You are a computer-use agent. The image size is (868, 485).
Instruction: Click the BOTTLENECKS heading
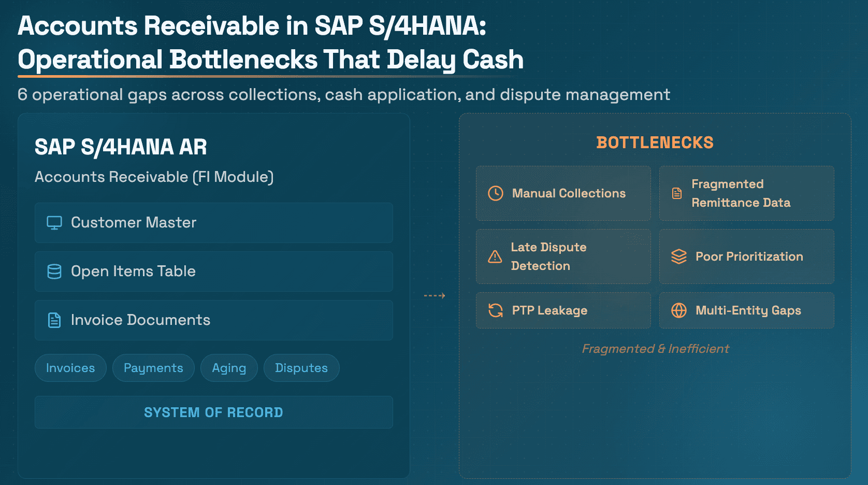tap(655, 142)
